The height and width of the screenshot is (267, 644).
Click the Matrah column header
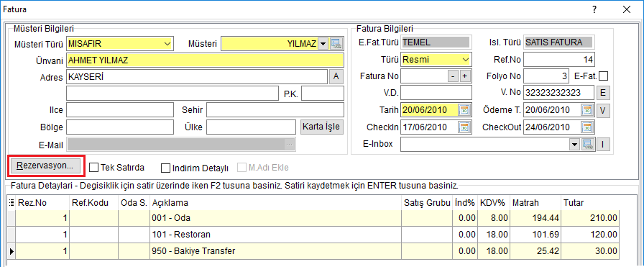point(535,203)
